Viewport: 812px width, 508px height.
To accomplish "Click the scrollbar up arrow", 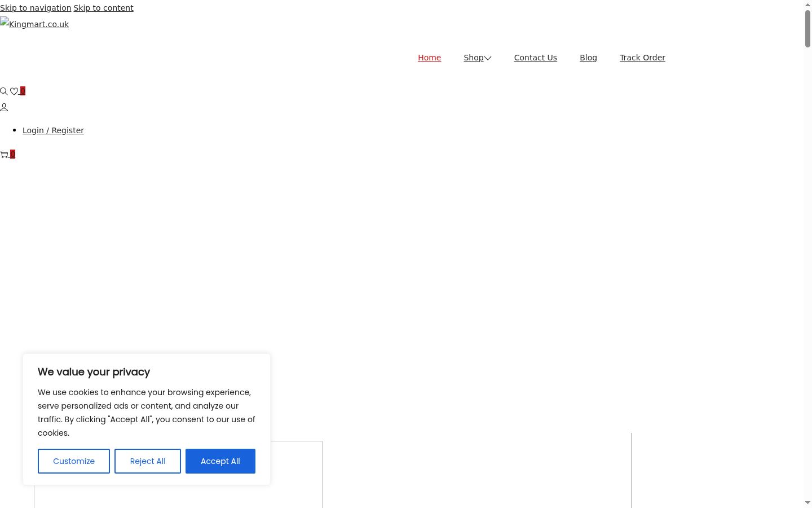I will point(807,5).
